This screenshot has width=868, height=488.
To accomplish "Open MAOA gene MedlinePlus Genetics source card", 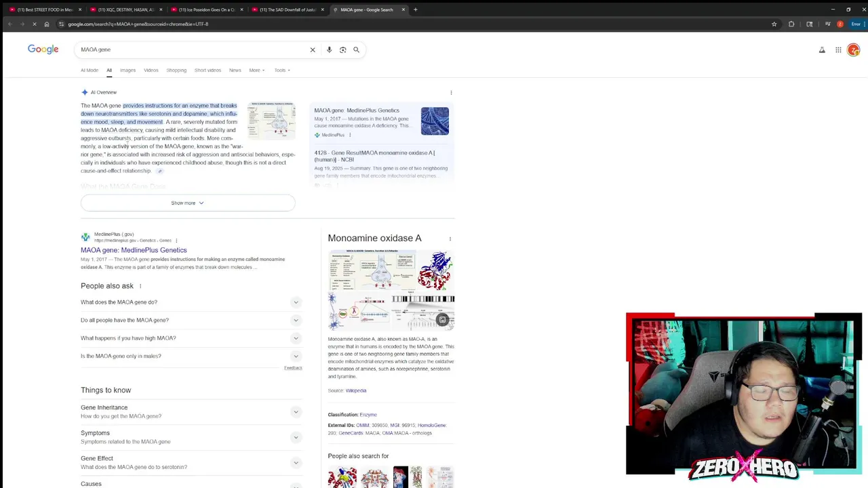I will click(381, 123).
